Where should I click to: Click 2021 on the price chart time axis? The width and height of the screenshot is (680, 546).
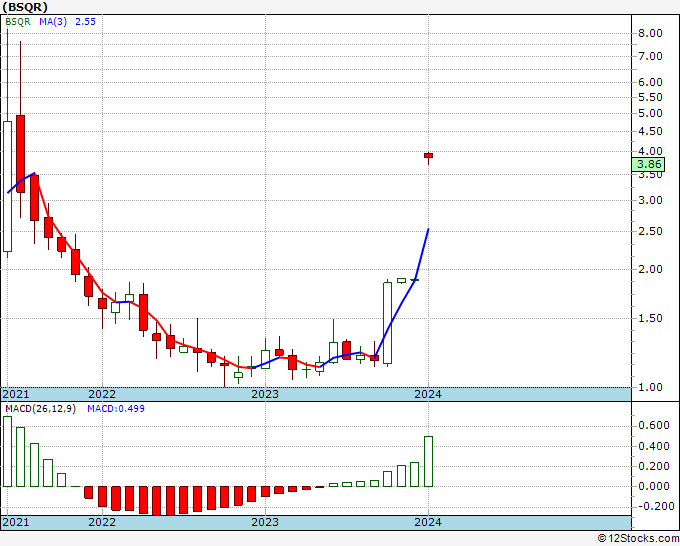coord(16,394)
